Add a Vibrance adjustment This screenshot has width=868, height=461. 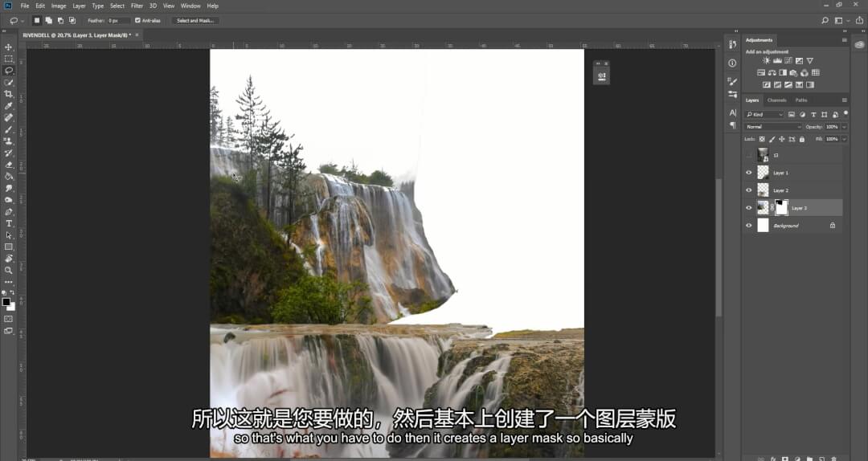[x=810, y=61]
